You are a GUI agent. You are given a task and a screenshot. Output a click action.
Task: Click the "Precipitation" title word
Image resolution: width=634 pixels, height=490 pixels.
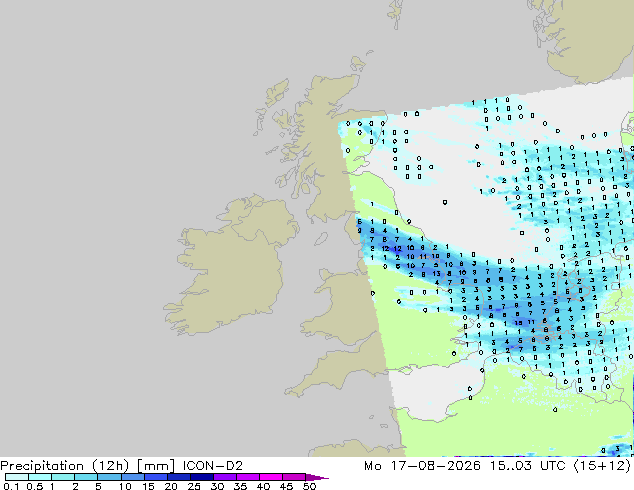pos(42,466)
